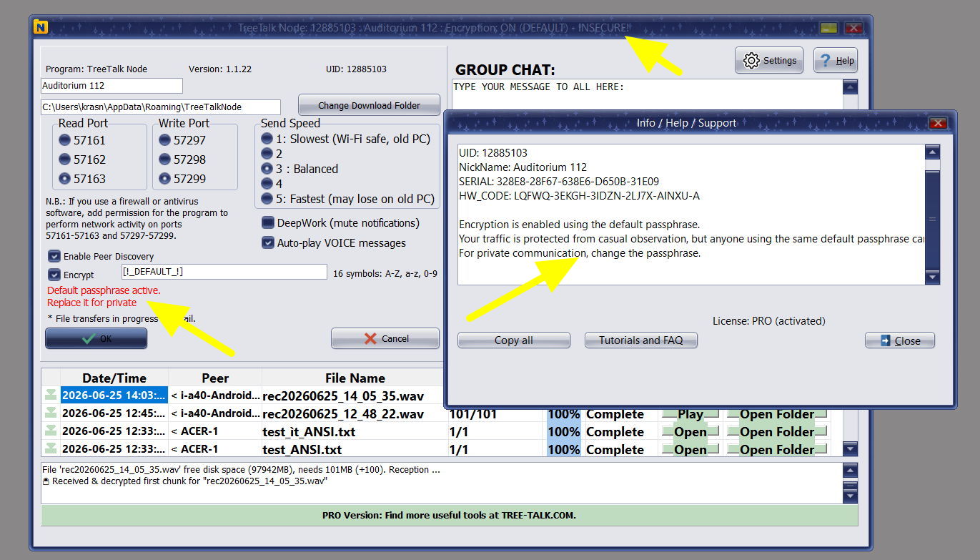Click the down arrow of the transfer list scrollbar
Image resolution: width=980 pixels, height=560 pixels.
click(850, 449)
